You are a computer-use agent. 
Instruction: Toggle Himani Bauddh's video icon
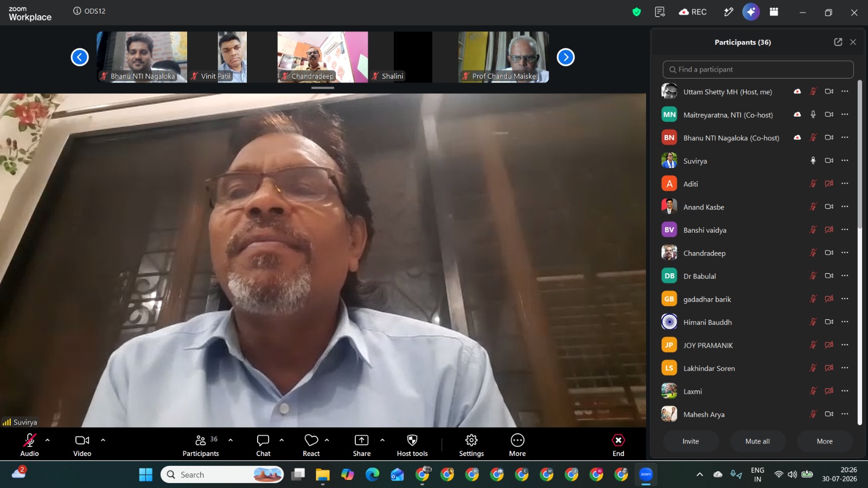pos(829,322)
